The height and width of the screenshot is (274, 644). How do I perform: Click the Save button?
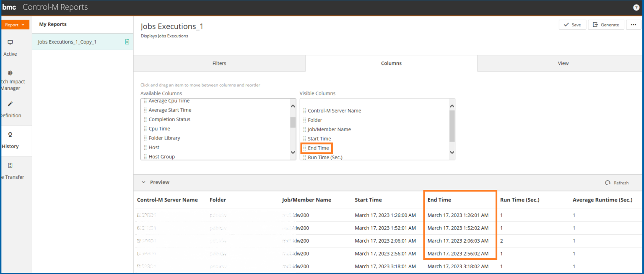pyautogui.click(x=572, y=25)
